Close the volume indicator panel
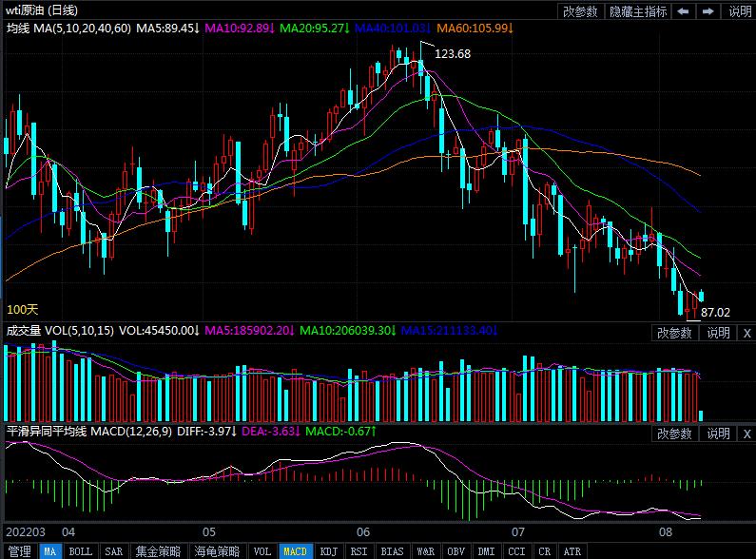The image size is (756, 559). 746,333
